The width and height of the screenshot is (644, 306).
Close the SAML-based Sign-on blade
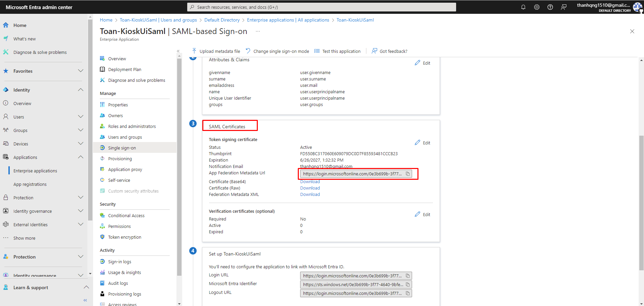click(x=632, y=31)
